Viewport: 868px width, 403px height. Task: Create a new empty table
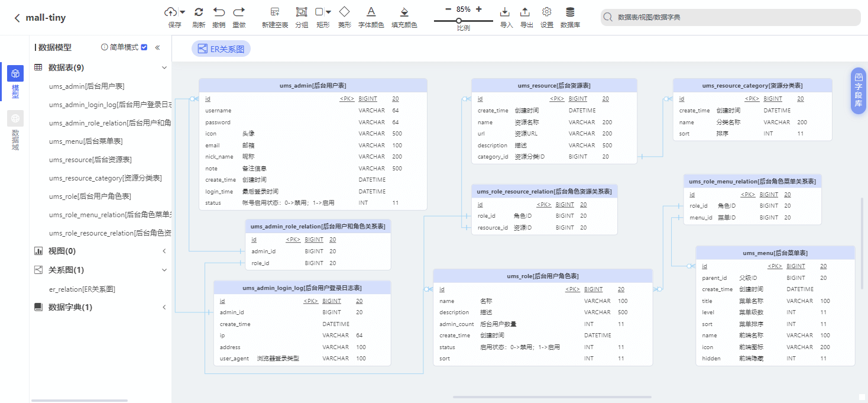pos(275,12)
